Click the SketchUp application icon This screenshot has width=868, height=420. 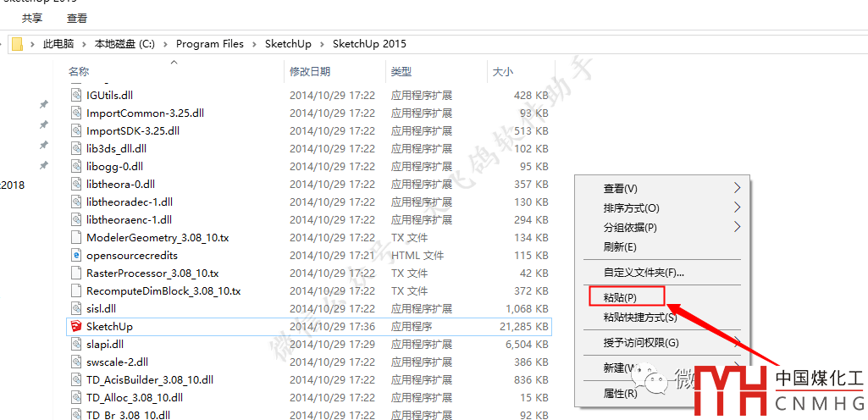(76, 326)
